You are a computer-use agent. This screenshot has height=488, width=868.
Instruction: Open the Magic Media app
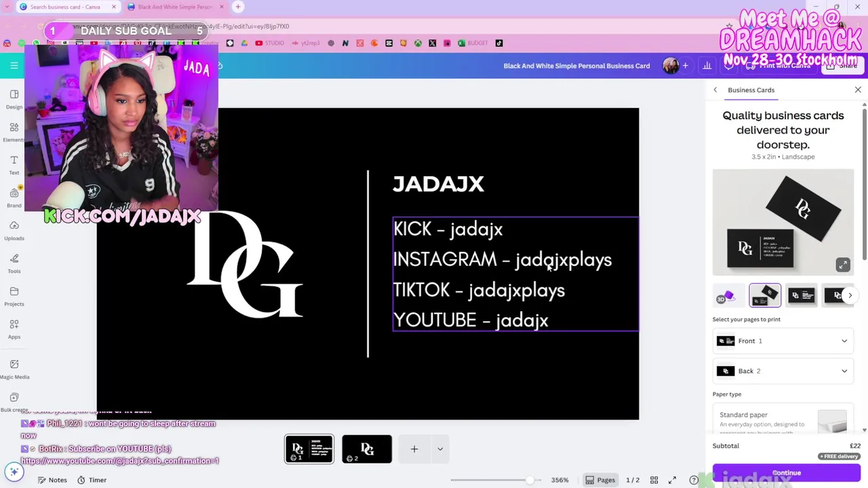pyautogui.click(x=14, y=369)
